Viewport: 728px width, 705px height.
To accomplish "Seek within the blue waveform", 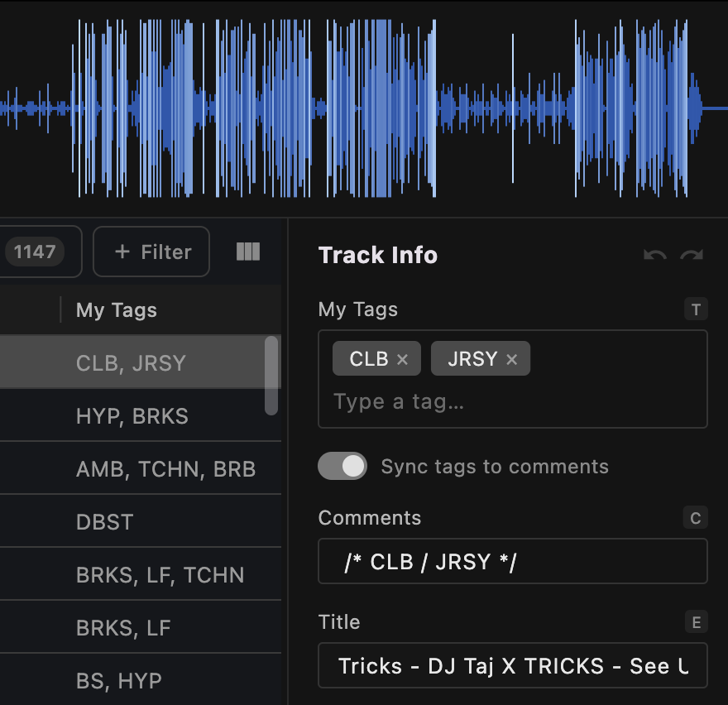I will 364,108.
